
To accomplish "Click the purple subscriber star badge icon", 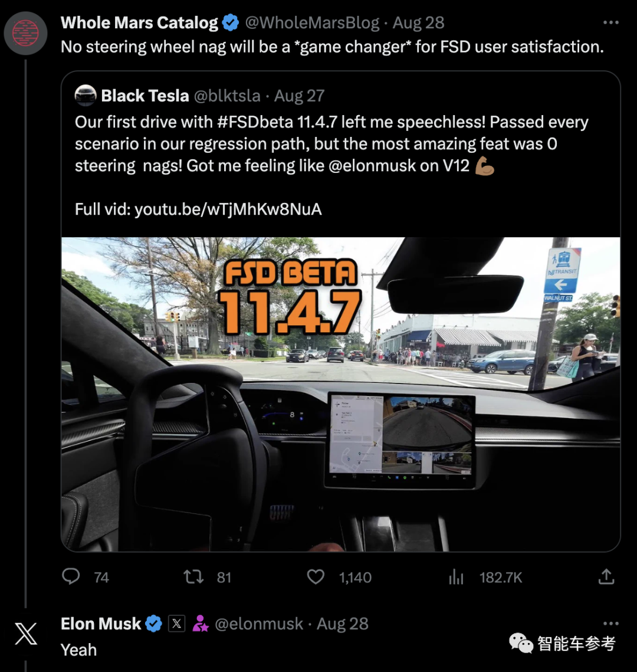I will coord(200,624).
